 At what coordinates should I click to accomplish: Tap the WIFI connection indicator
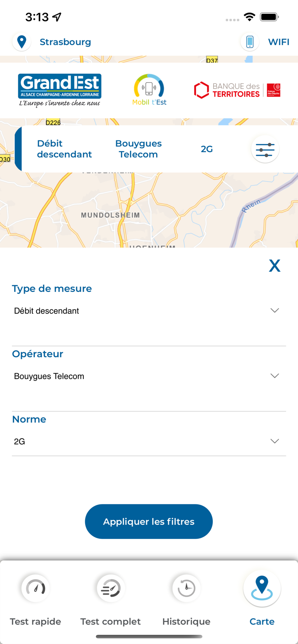[x=279, y=42]
